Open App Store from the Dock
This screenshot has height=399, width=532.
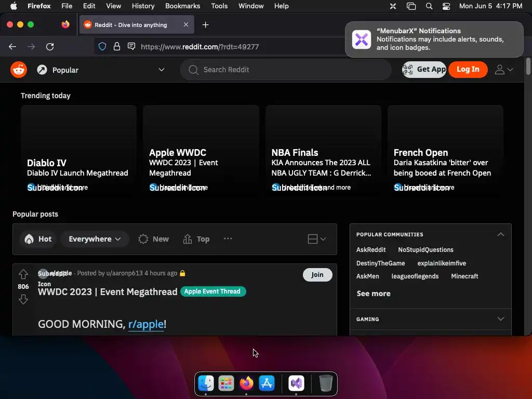(267, 383)
